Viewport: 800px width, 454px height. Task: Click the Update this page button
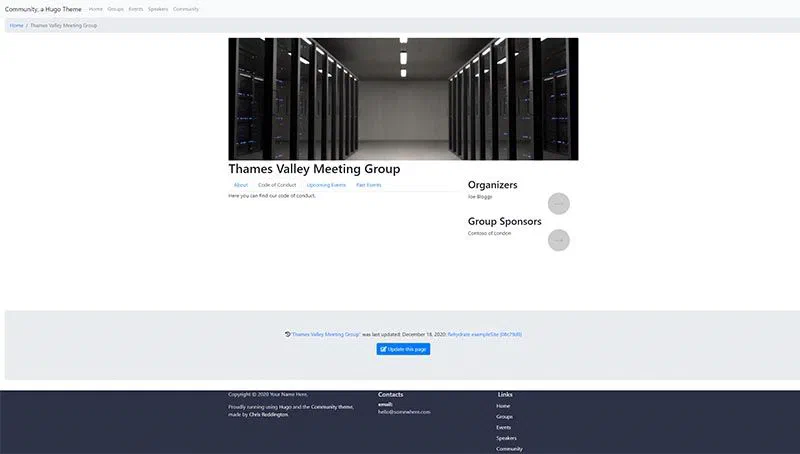point(403,349)
